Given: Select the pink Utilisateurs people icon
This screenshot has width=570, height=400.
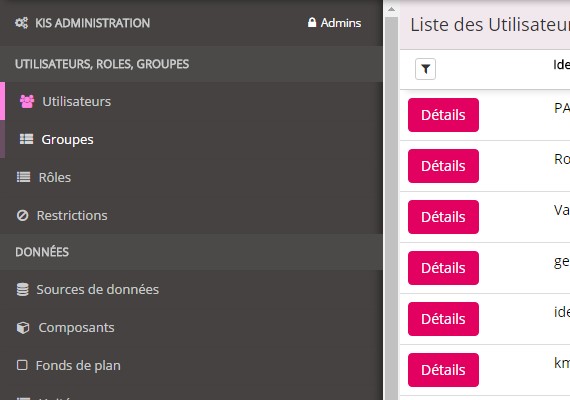Looking at the screenshot, I should tap(27, 101).
